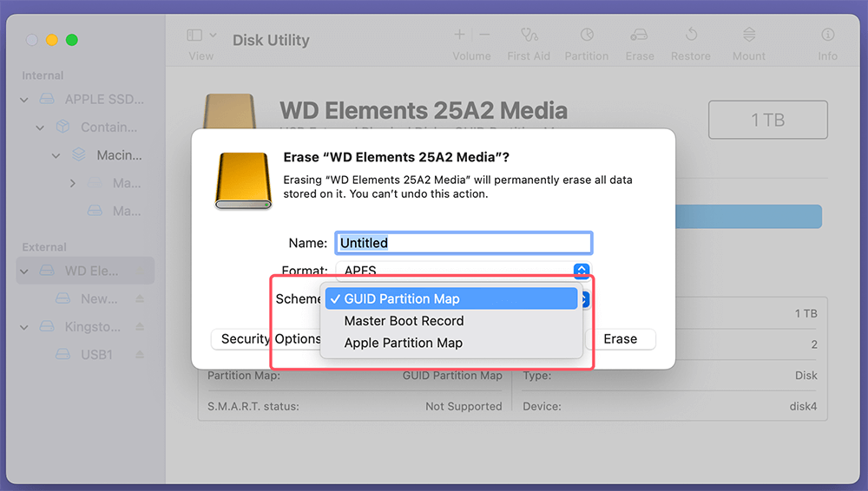Select APPLE SSD disk in sidebar
The image size is (868, 491).
(104, 99)
